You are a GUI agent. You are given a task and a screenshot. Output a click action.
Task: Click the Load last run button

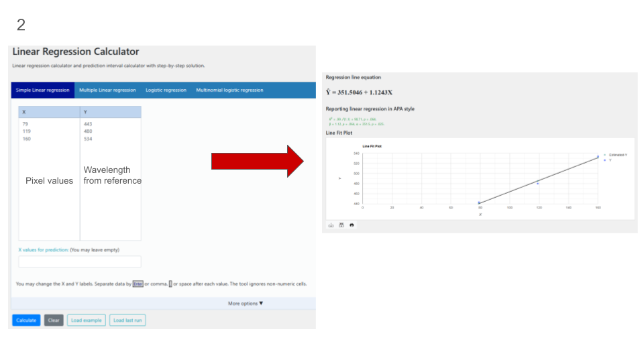(127, 320)
